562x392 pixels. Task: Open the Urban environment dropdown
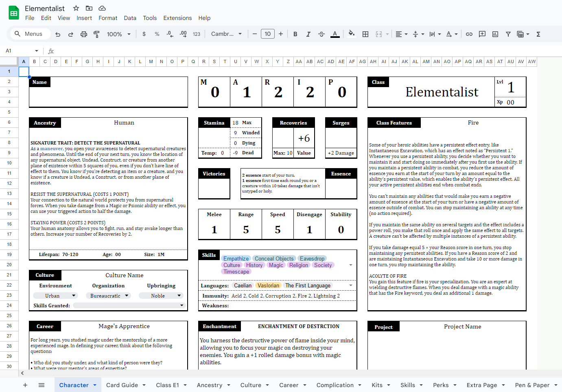pos(55,296)
